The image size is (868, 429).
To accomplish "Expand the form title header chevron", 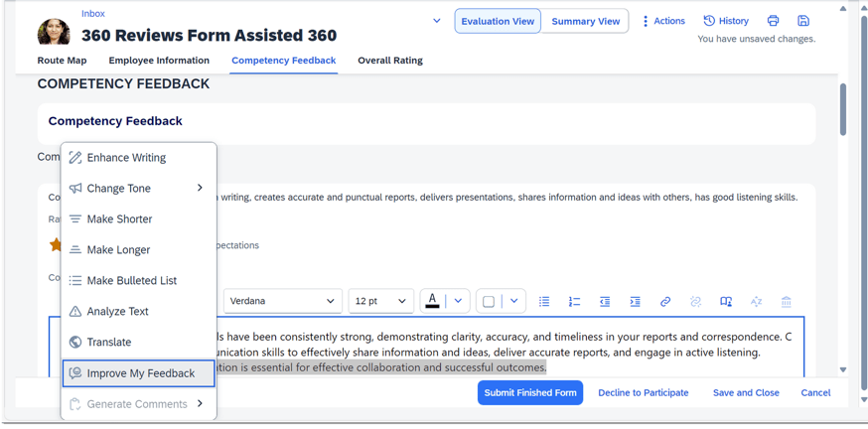I will coord(437,21).
